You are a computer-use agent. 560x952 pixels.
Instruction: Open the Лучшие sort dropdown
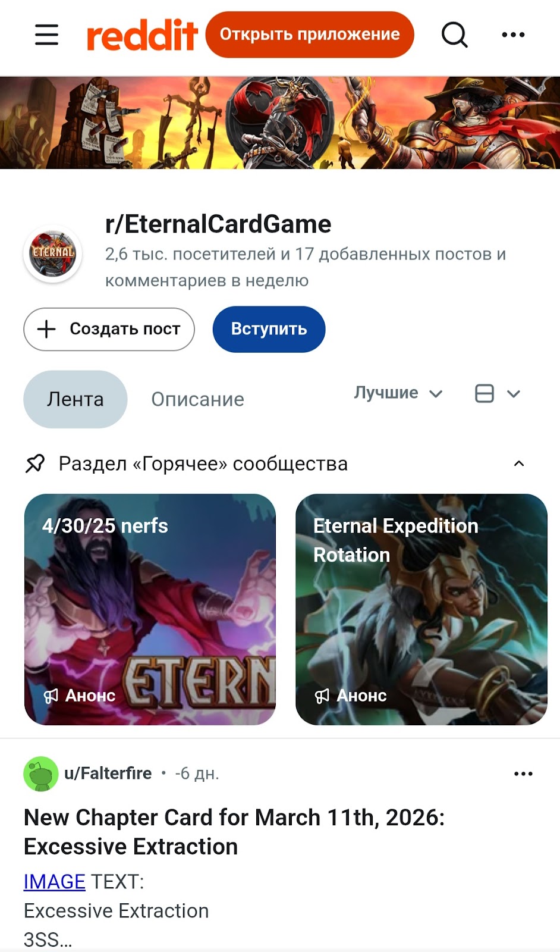click(398, 393)
